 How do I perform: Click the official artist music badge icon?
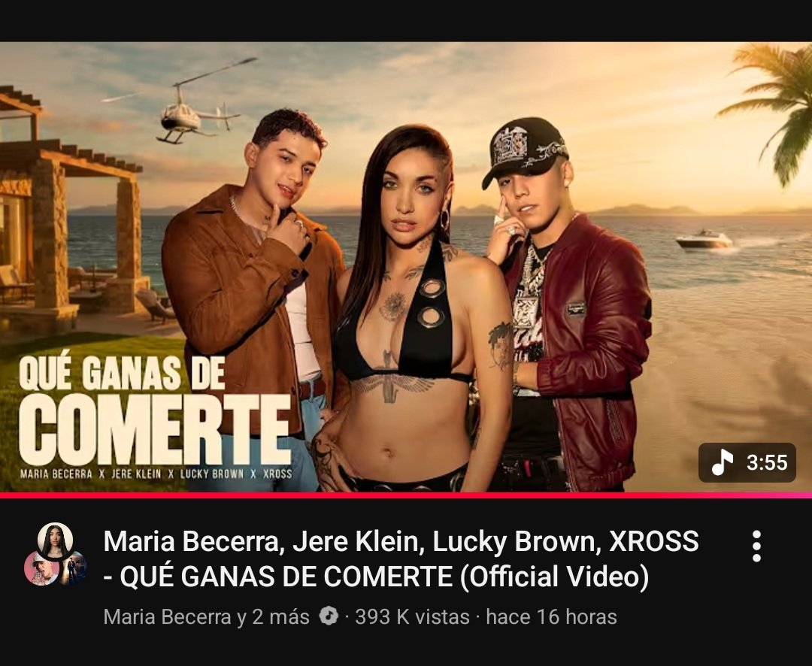pyautogui.click(x=329, y=616)
